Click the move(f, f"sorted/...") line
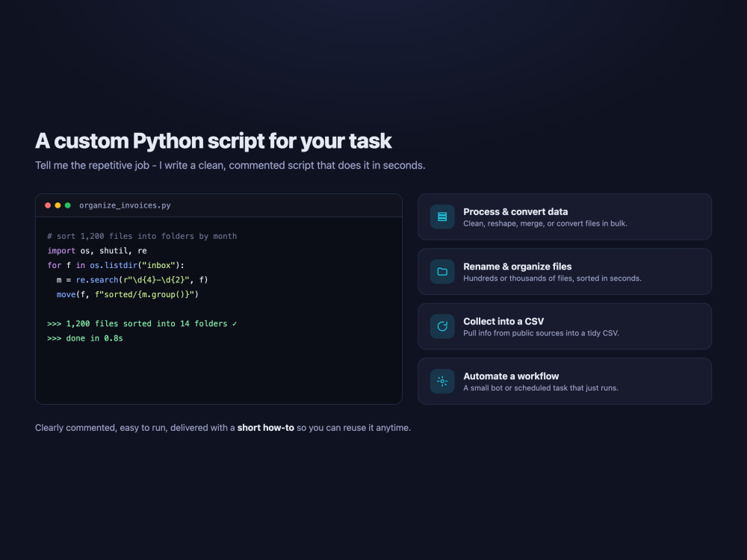The image size is (747, 560). click(x=127, y=294)
